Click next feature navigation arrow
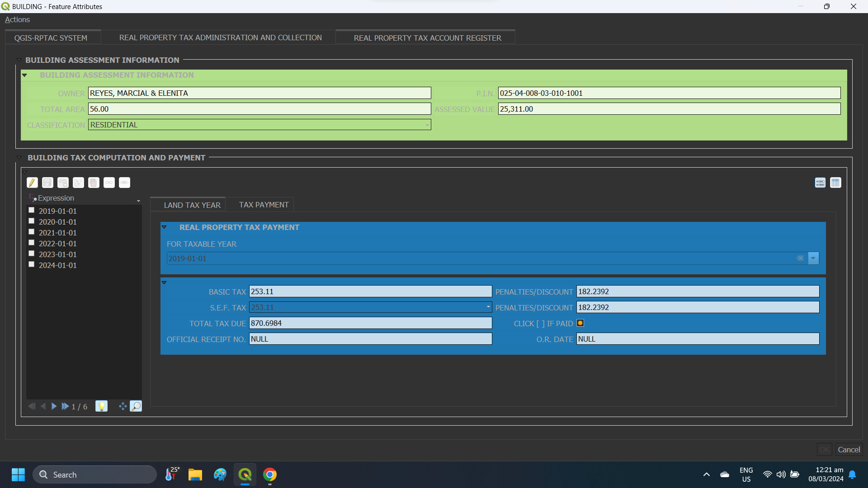This screenshot has width=868, height=488. [53, 406]
